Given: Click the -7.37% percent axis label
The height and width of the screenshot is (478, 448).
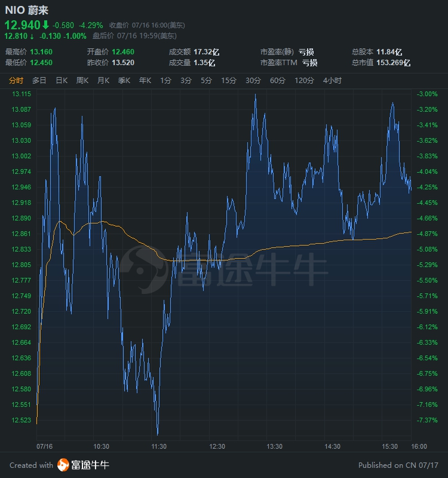Looking at the screenshot, I should point(427,420).
